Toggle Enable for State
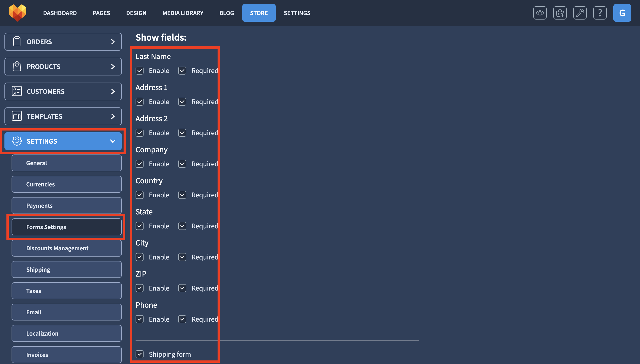Screen dimensions: 640x364 click(140, 226)
